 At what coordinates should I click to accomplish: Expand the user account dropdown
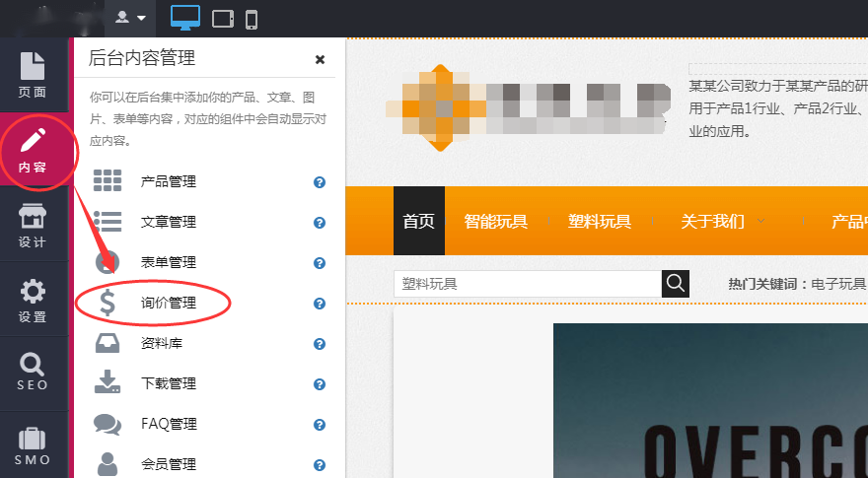(131, 18)
